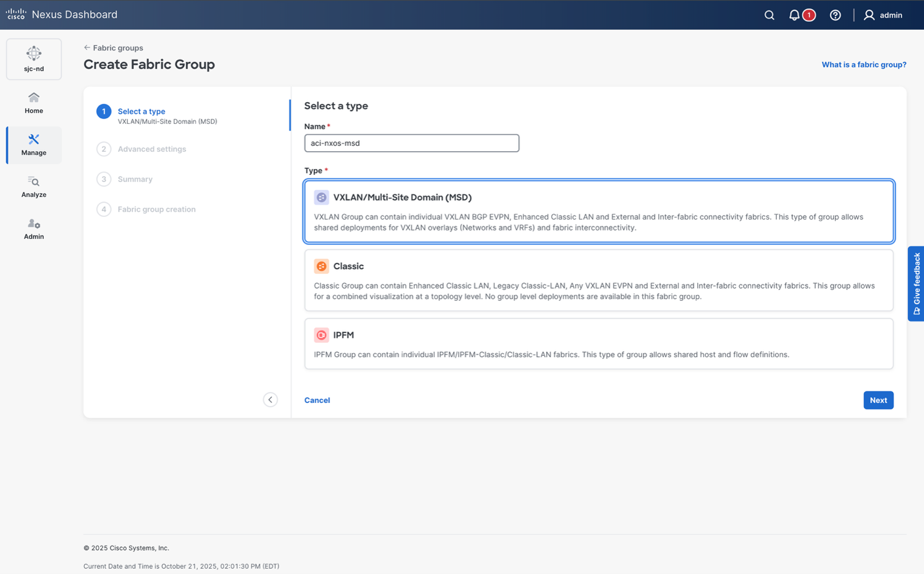
Task: Click the Name input field
Action: tap(412, 143)
